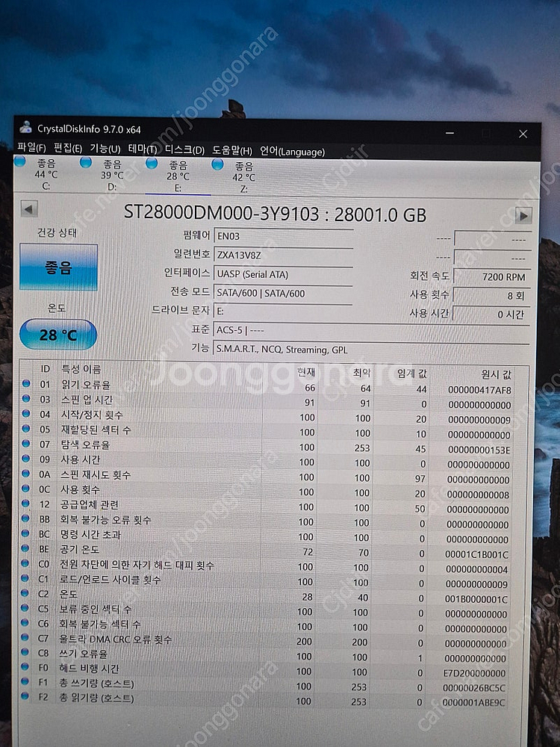
Task: Click the 좋음 health status button
Action: [x=58, y=267]
